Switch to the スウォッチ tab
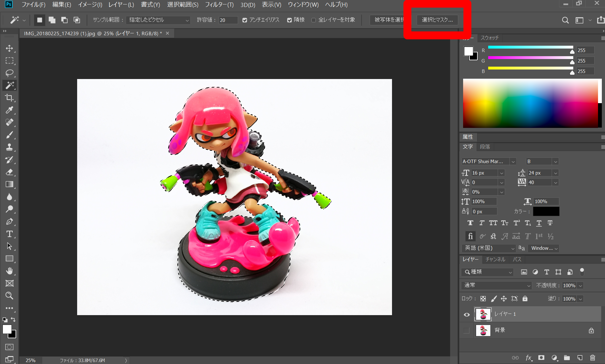 (x=489, y=38)
